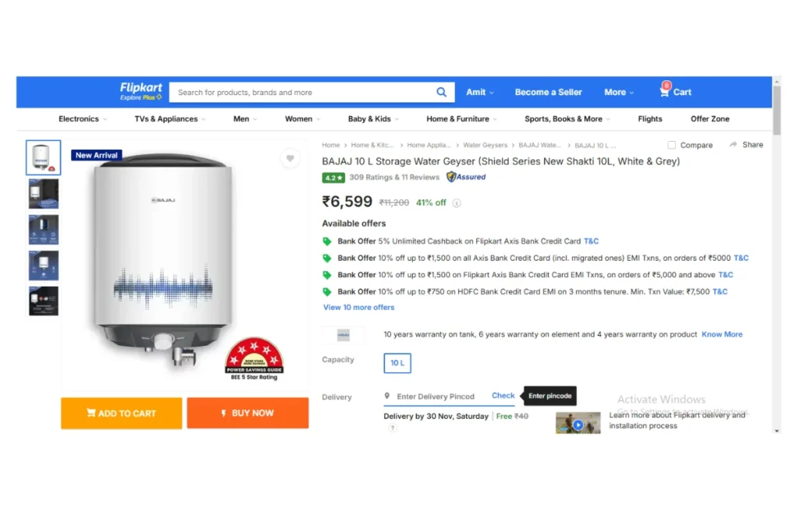Image resolution: width=798 pixels, height=532 pixels.
Task: Click the delivery help question icon
Action: [x=393, y=428]
